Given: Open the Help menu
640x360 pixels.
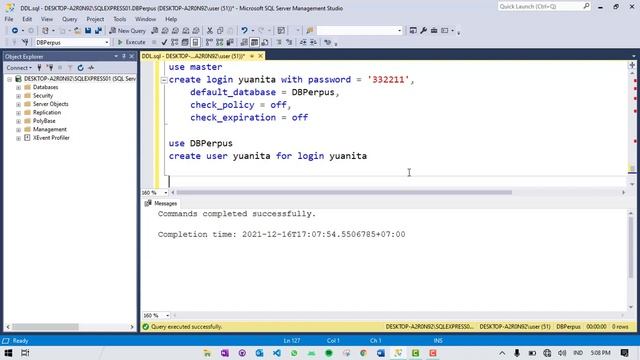Looking at the screenshot, I should [x=171, y=19].
